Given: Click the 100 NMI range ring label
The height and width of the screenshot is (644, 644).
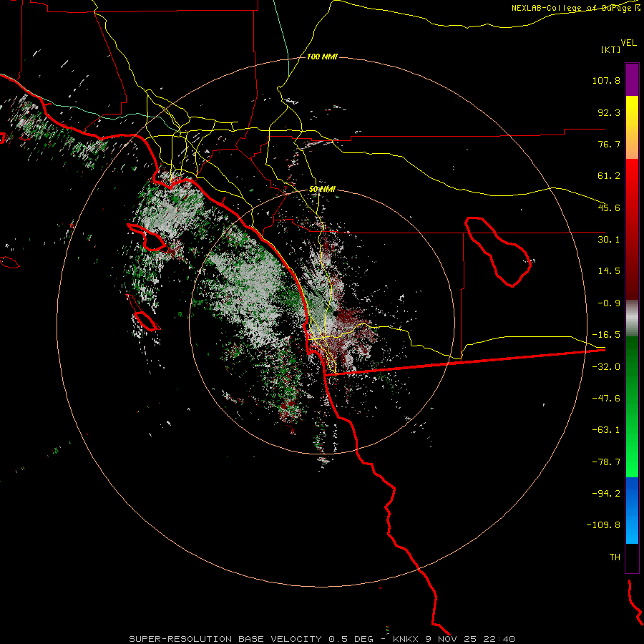Looking at the screenshot, I should tap(322, 57).
